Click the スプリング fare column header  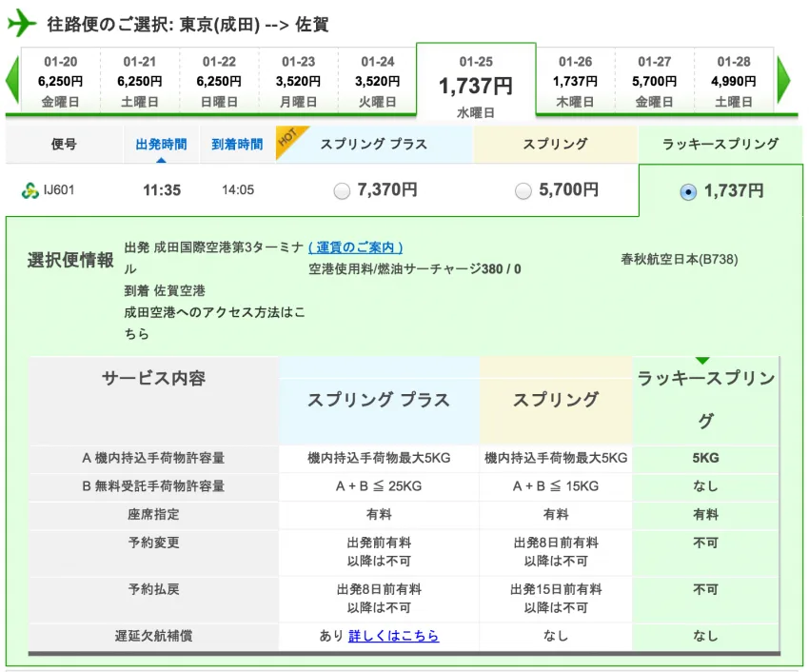[555, 144]
